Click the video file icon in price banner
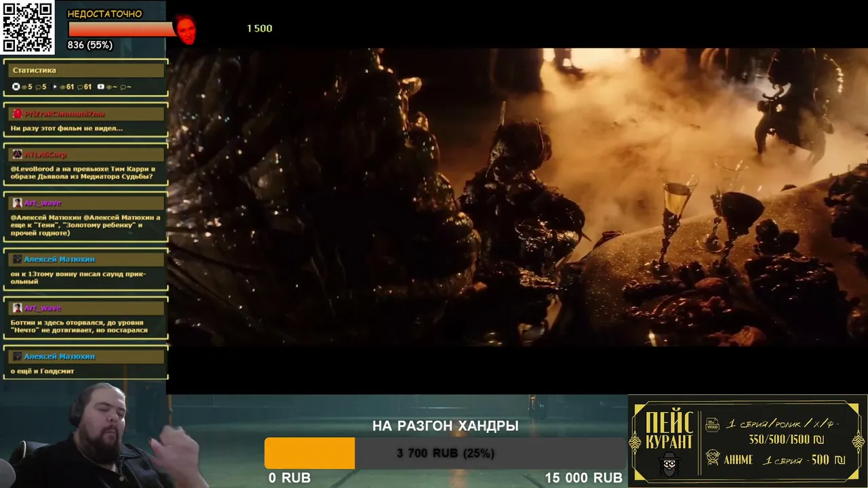This screenshot has width=868, height=488. 712,425
